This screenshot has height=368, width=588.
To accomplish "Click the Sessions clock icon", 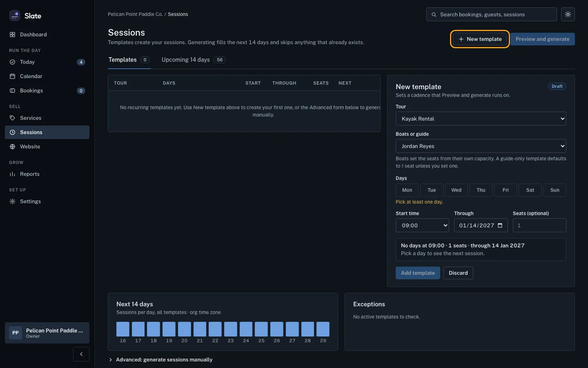I will point(12,132).
